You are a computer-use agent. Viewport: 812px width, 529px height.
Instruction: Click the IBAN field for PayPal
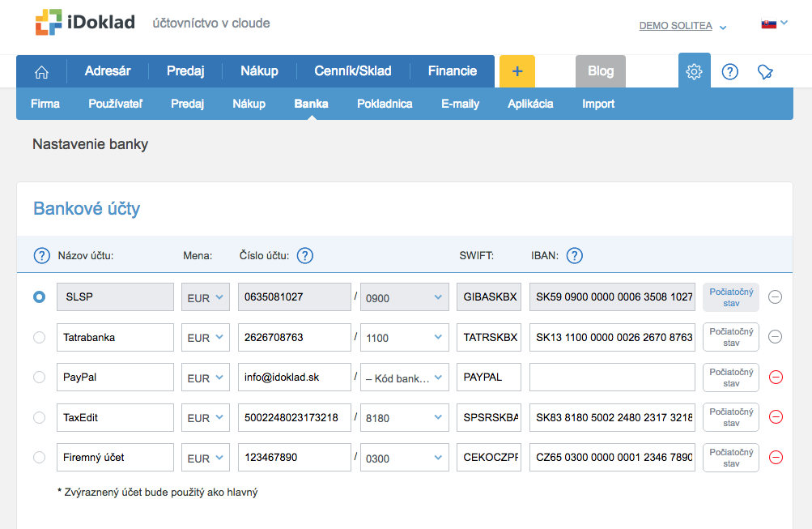[612, 378]
